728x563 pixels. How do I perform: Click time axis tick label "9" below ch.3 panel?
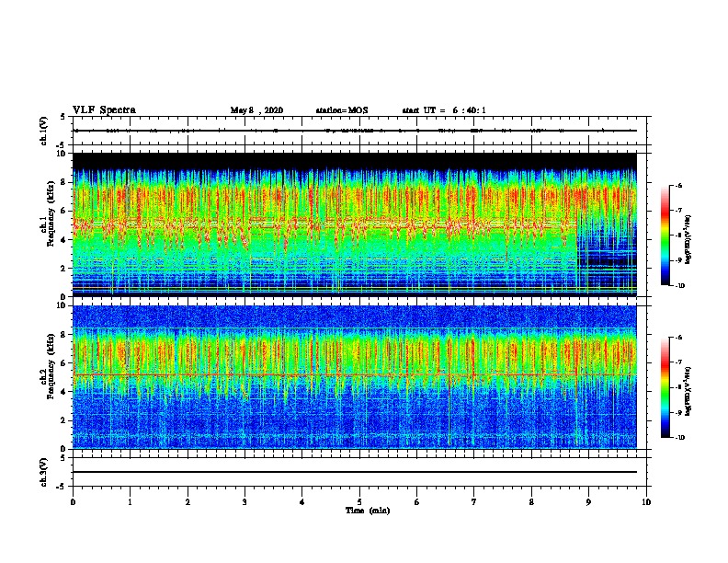(588, 502)
